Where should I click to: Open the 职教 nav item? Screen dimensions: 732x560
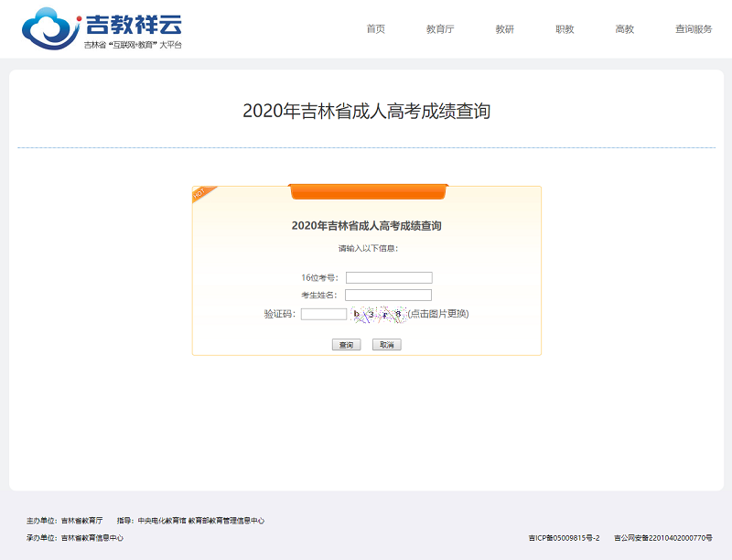coord(565,29)
